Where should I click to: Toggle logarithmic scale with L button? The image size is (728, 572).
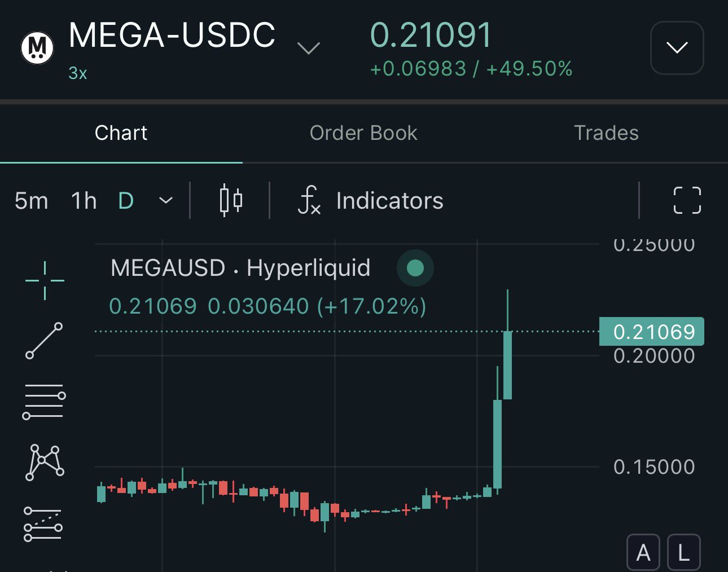(x=683, y=553)
